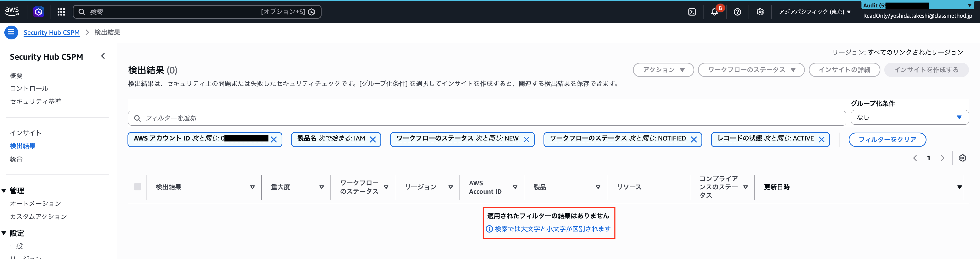980x259 pixels.
Task: Click the リソース column header
Action: click(629, 187)
